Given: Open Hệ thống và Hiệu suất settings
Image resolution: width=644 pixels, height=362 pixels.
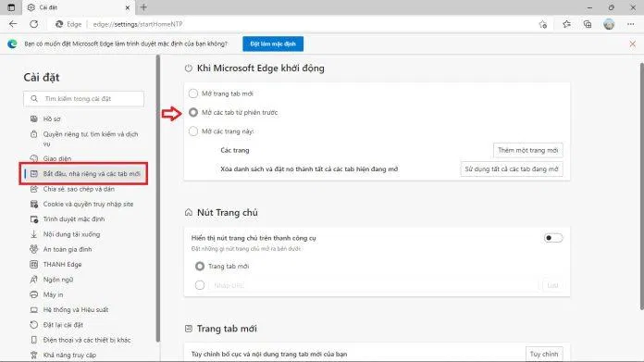Looking at the screenshot, I should pyautogui.click(x=76, y=309).
